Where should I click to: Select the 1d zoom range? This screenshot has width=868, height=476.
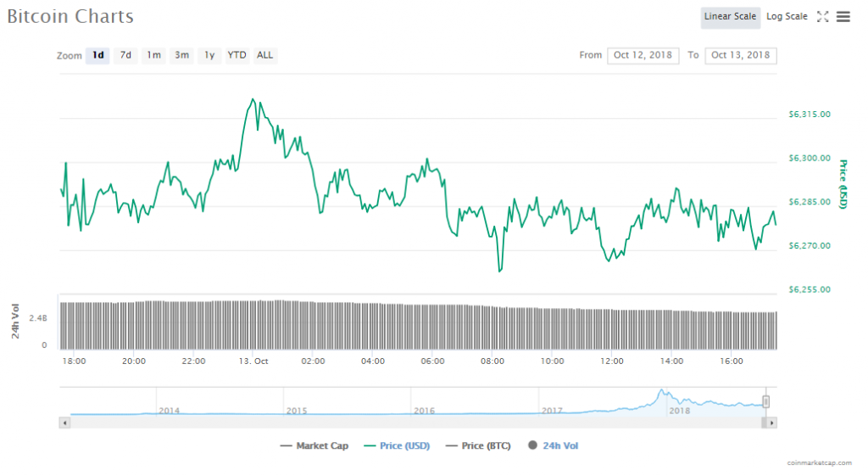pyautogui.click(x=97, y=55)
